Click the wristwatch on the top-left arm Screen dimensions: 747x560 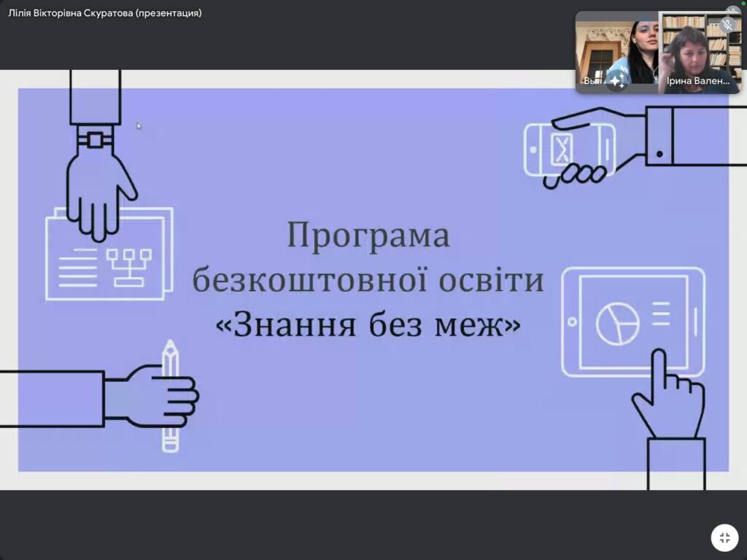tap(95, 138)
